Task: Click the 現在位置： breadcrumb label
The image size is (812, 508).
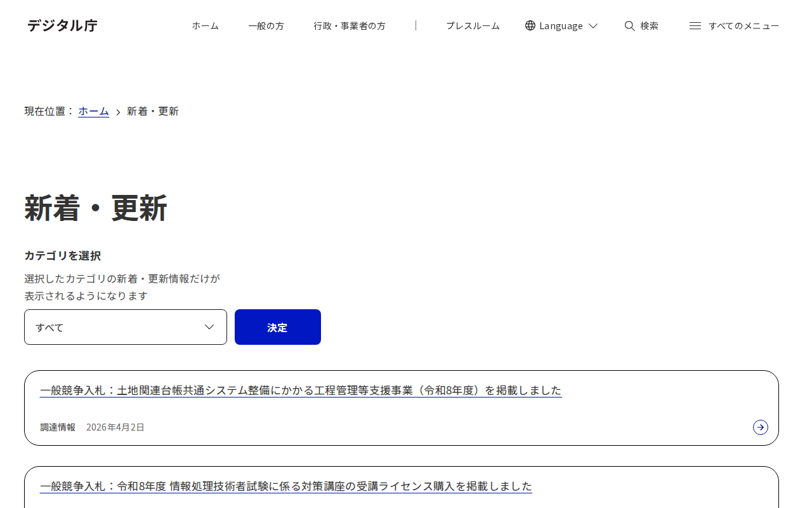Action: pyautogui.click(x=49, y=111)
